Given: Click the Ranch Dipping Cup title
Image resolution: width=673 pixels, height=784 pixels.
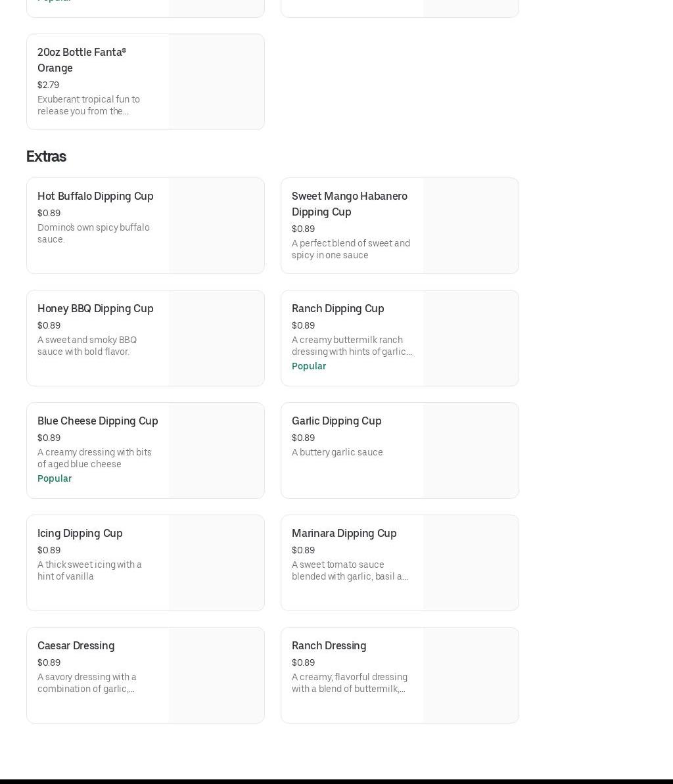Looking at the screenshot, I should (x=338, y=308).
